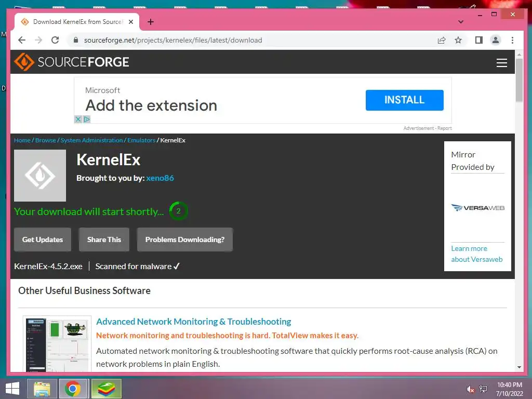
Task: Click the ad's INSTALL button
Action: tap(404, 100)
